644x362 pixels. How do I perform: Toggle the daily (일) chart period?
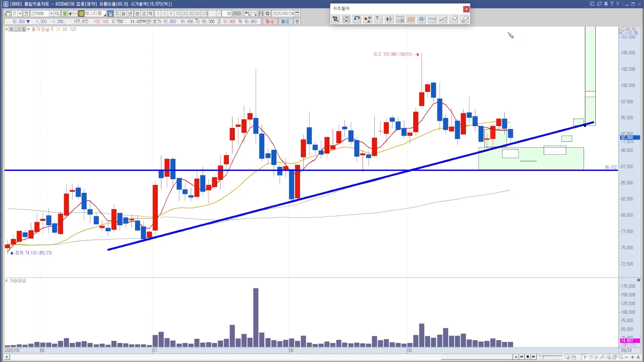pos(110,14)
